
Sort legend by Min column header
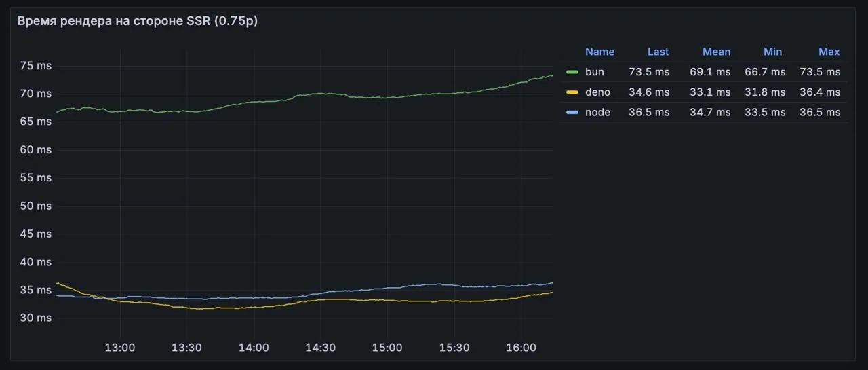point(772,52)
